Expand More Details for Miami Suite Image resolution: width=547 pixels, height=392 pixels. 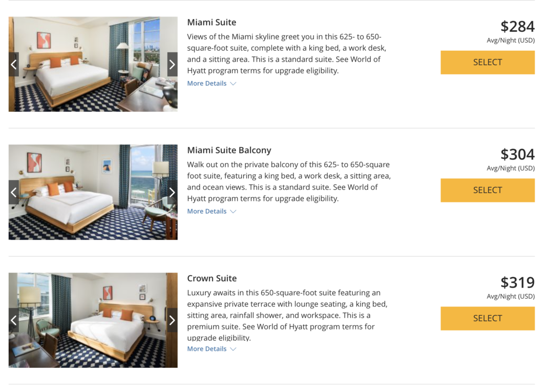click(212, 84)
